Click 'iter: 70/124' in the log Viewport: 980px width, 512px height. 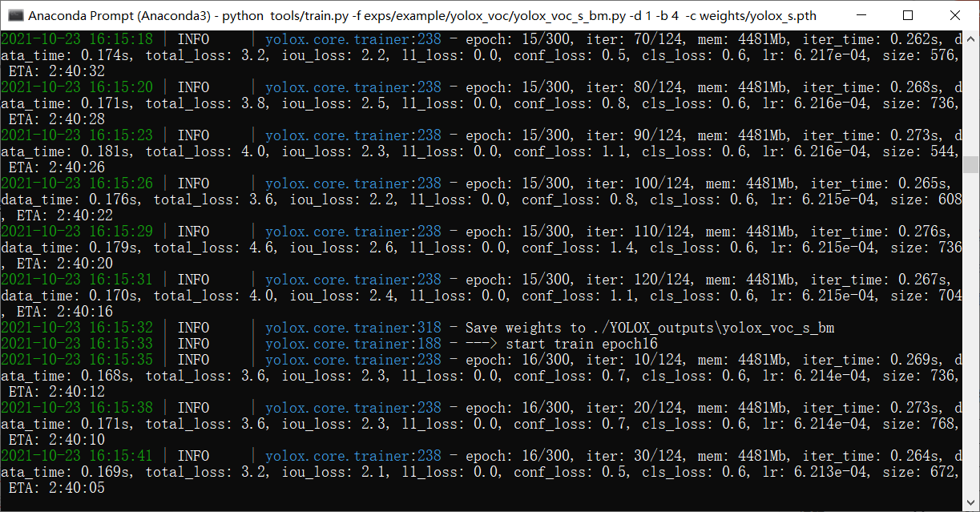pyautogui.click(x=634, y=39)
